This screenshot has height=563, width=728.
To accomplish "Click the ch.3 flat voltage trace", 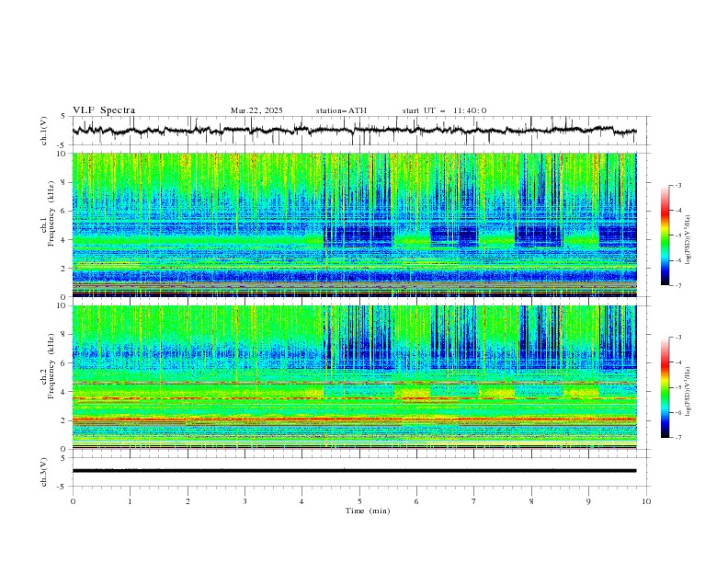I will click(x=354, y=471).
